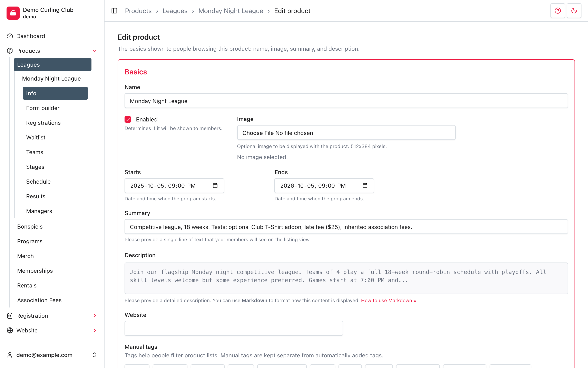Open Waitlist page
This screenshot has width=588, height=368.
click(36, 138)
